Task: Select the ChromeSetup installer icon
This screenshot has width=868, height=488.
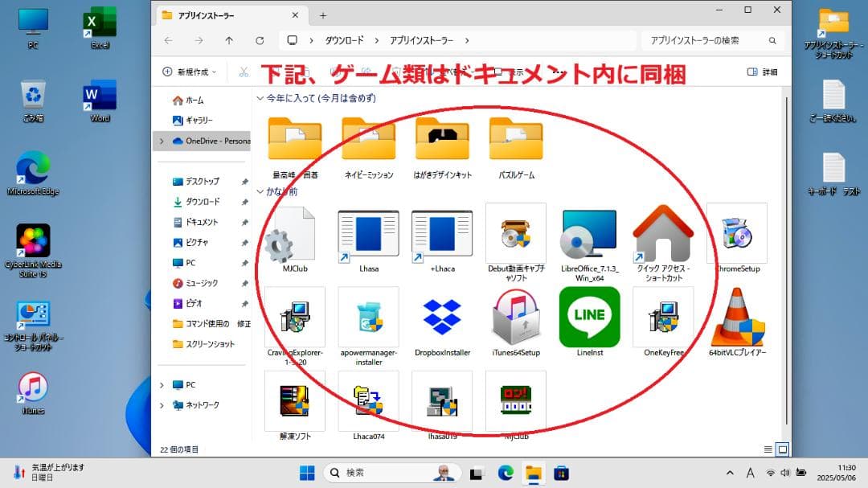Action: click(x=737, y=233)
